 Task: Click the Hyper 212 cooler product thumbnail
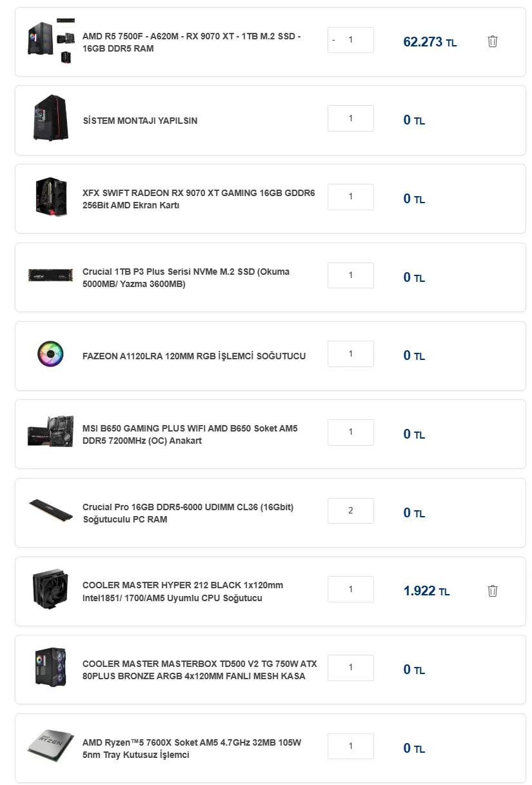pyautogui.click(x=50, y=590)
